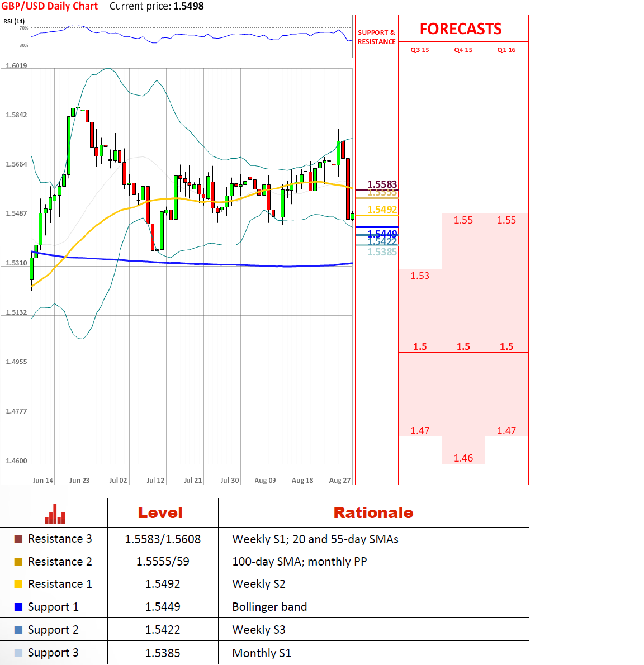Click the Resistance 2 gold swatch
The image size is (644, 665).
[18, 562]
